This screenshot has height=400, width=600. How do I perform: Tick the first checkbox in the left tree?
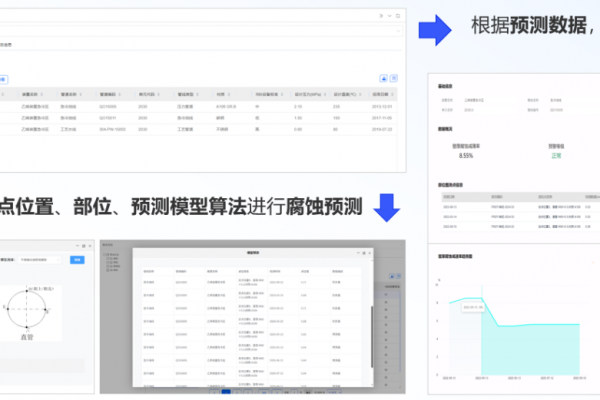pos(106,254)
